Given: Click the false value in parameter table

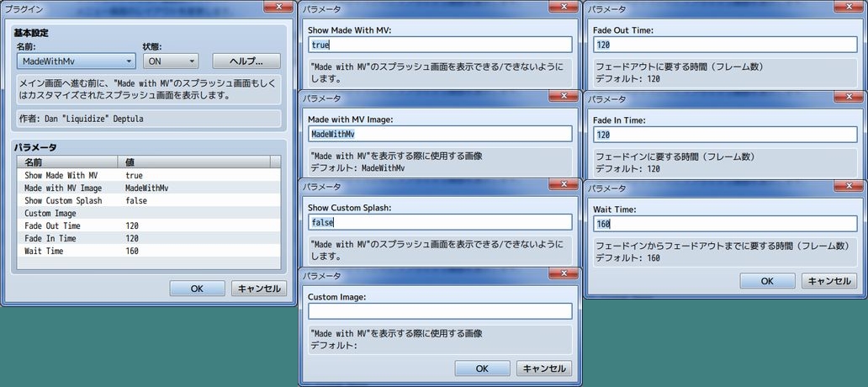Looking at the screenshot, I should 136,201.
